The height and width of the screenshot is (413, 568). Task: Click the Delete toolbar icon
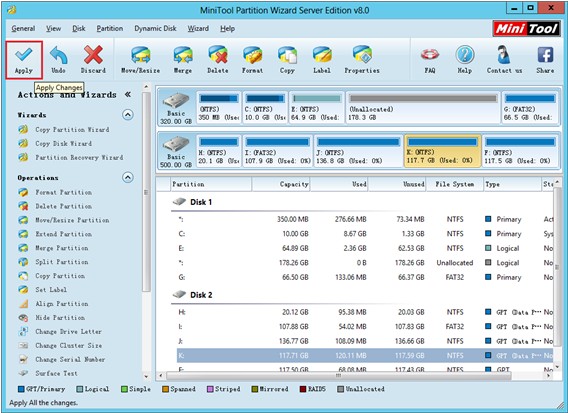218,55
